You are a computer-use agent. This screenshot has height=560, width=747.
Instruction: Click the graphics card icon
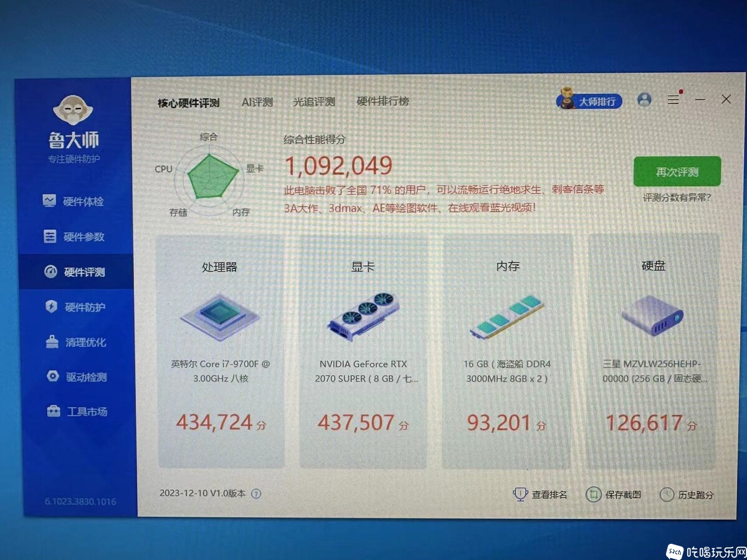363,315
